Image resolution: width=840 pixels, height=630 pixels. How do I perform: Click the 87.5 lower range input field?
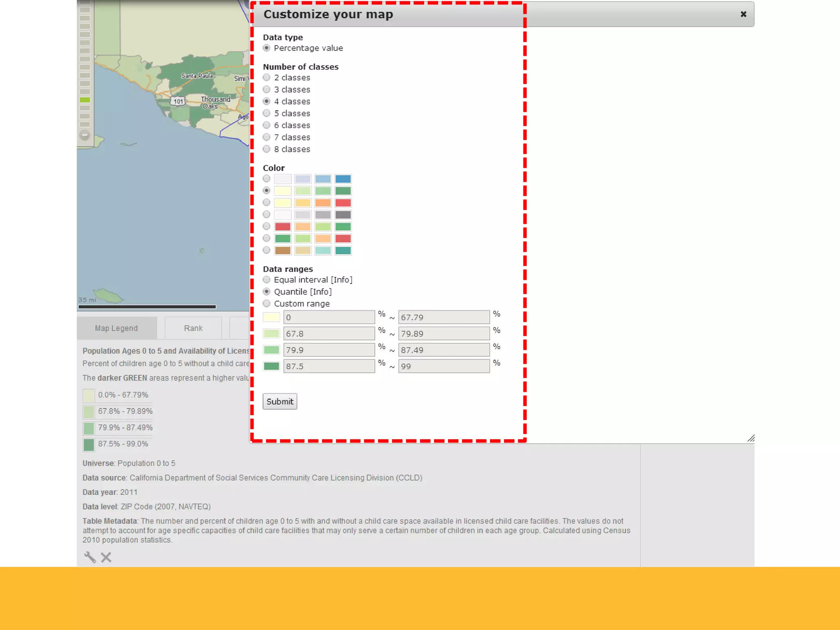329,366
